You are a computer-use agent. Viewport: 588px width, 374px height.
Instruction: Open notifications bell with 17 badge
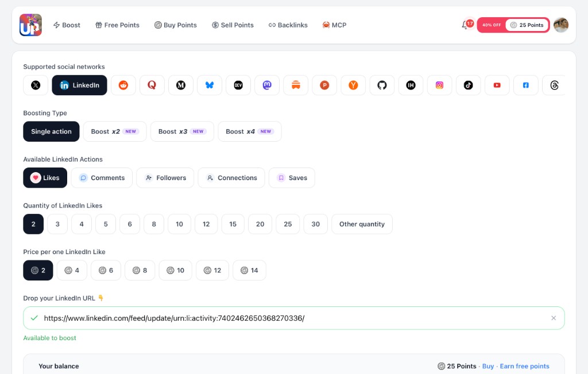[x=467, y=25]
